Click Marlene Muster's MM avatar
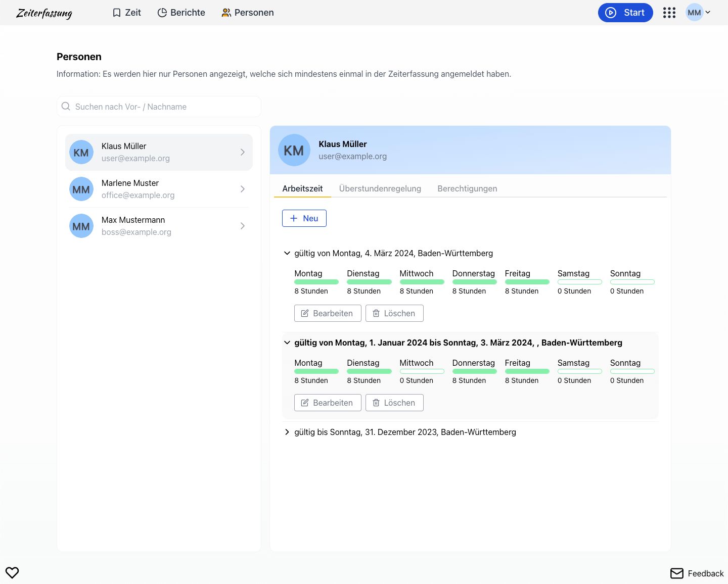 point(81,189)
